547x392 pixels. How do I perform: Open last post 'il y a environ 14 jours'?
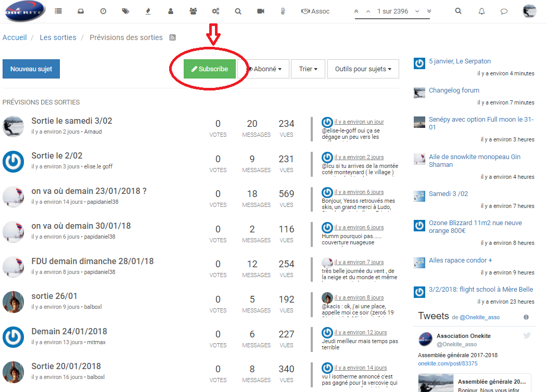point(360,368)
